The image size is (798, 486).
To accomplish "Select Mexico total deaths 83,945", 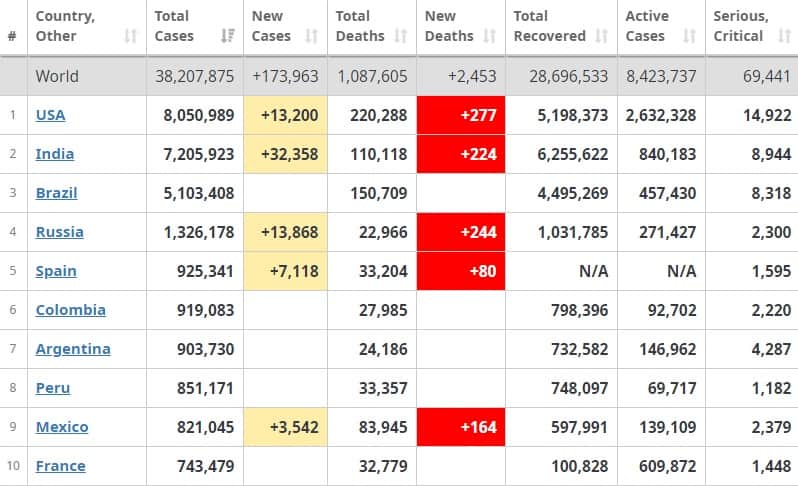I will (383, 427).
